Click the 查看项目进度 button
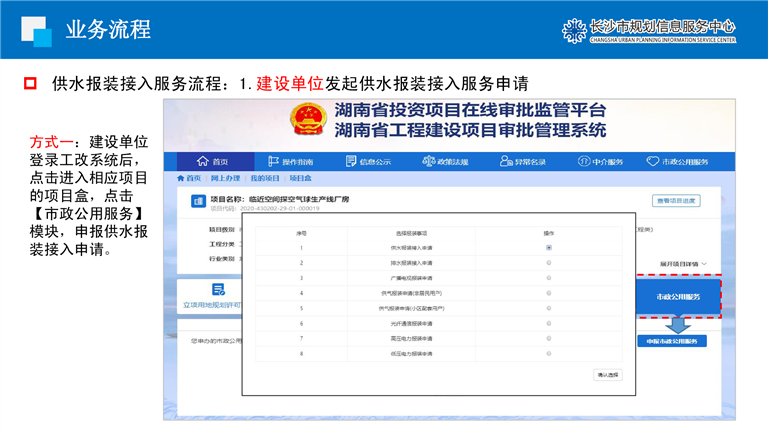Viewport: 768px width, 432px height. click(677, 201)
